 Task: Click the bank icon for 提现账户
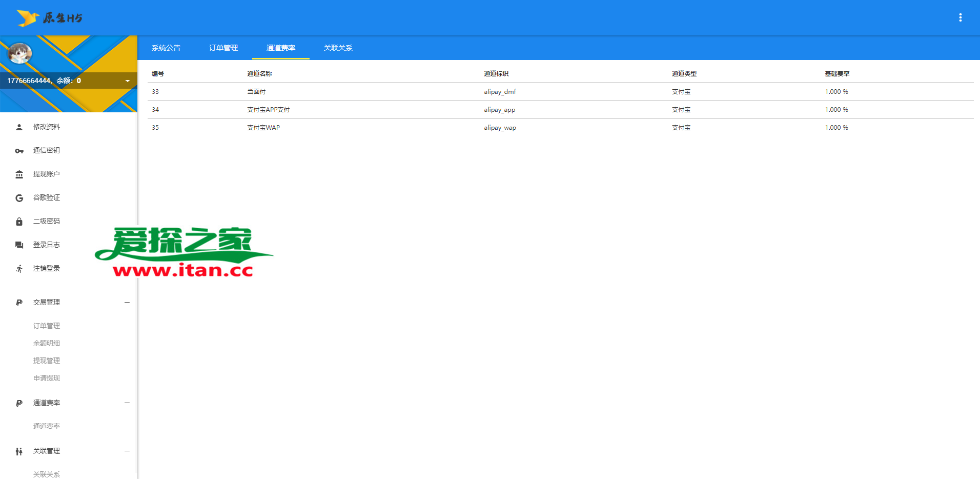pos(19,174)
